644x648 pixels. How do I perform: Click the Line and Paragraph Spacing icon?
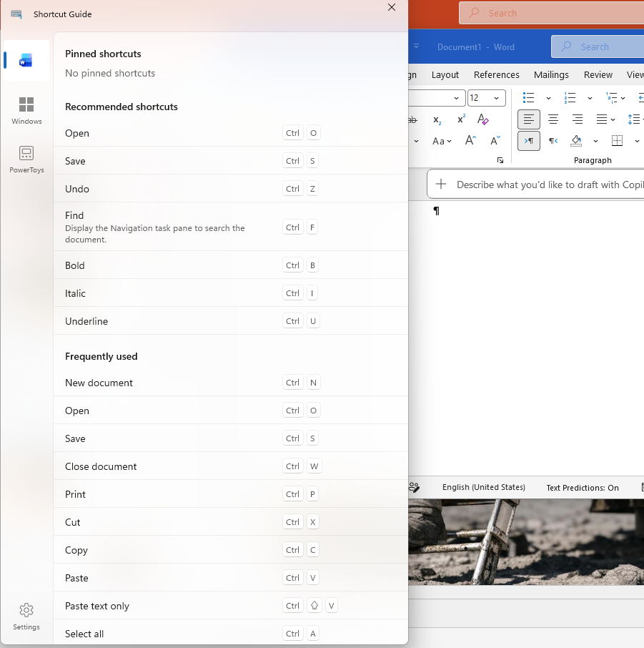tap(634, 119)
